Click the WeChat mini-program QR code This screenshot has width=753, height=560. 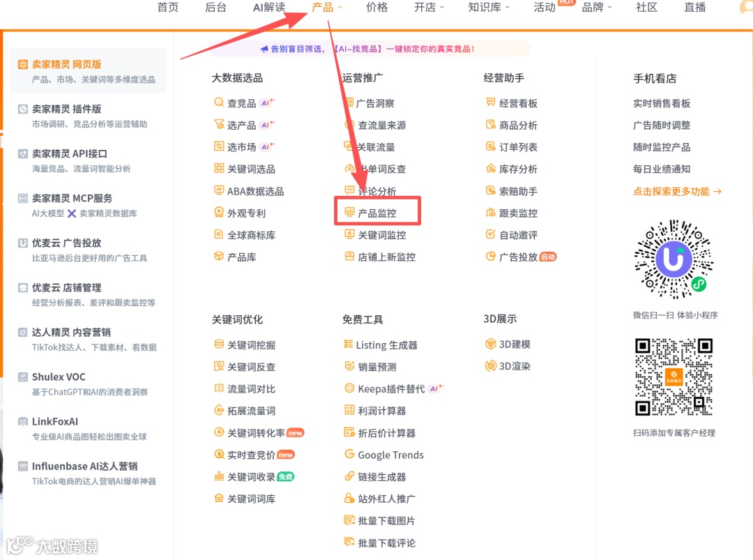674,259
